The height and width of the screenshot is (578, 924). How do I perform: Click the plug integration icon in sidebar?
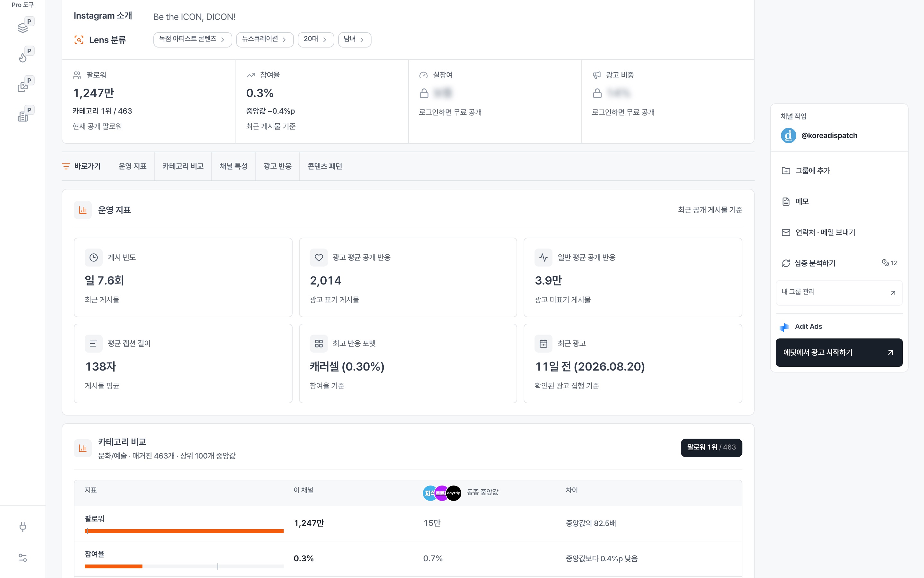(x=22, y=527)
